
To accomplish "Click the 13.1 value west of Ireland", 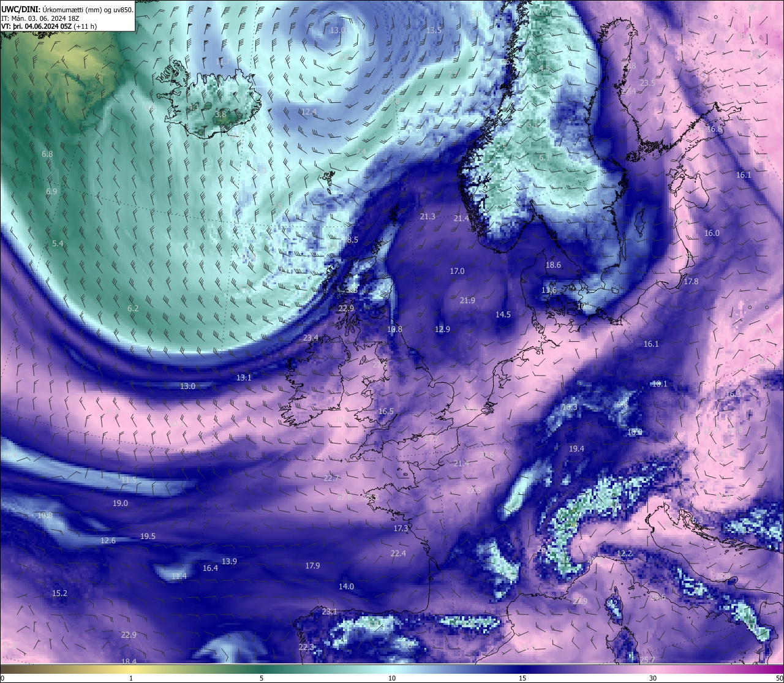I will point(244,378).
